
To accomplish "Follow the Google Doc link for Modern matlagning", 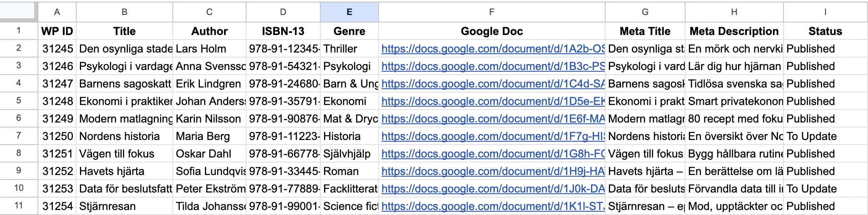I will (x=492, y=119).
